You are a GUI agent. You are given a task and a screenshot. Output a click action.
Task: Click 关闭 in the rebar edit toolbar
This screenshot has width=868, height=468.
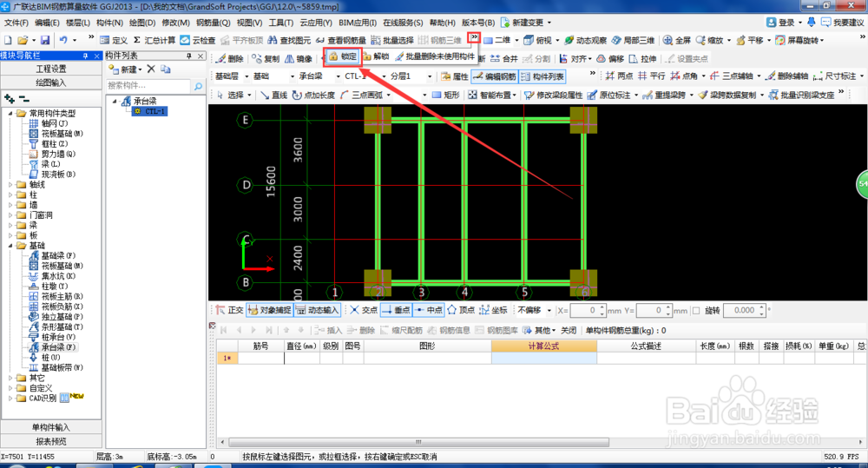click(569, 330)
